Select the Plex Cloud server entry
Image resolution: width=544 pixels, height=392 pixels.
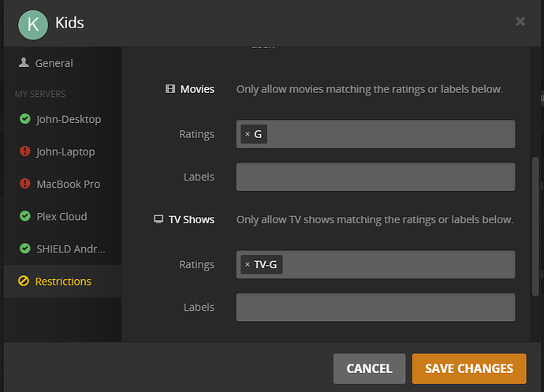[61, 216]
